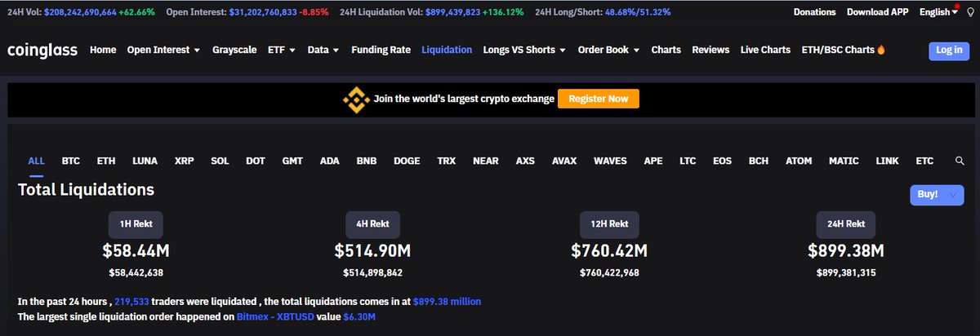Image resolution: width=980 pixels, height=336 pixels.
Task: Select the TRX tab
Action: tap(446, 161)
